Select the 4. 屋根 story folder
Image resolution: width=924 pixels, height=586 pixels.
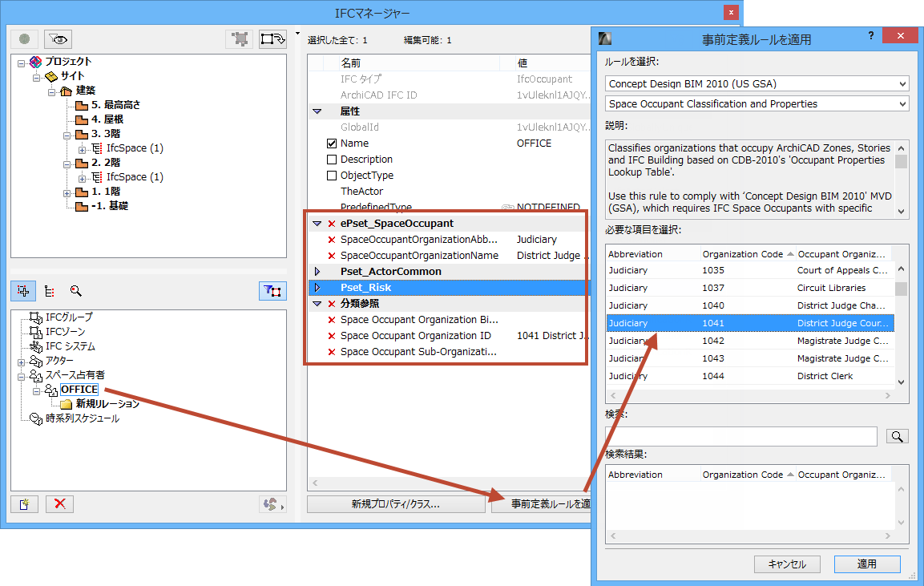pos(107,119)
